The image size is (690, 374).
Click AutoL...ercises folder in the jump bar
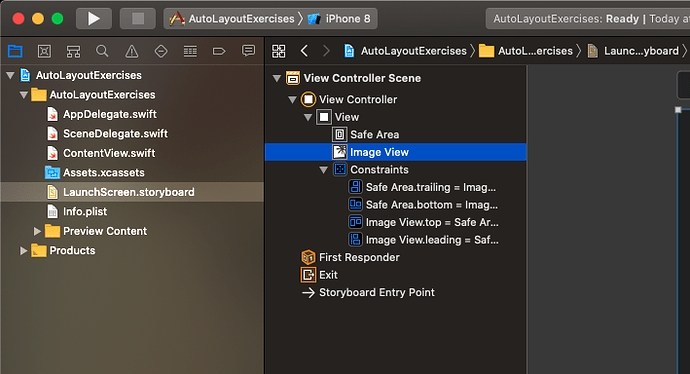pyautogui.click(x=526, y=51)
